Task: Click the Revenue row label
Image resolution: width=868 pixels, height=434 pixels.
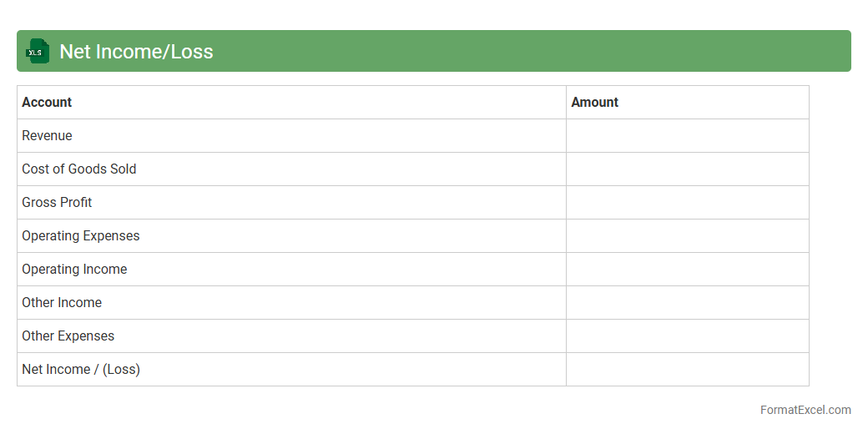Action: pos(47,136)
